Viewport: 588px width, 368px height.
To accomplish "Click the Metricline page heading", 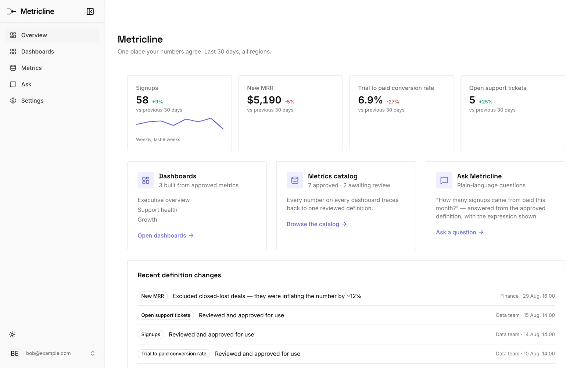I will pyautogui.click(x=140, y=39).
